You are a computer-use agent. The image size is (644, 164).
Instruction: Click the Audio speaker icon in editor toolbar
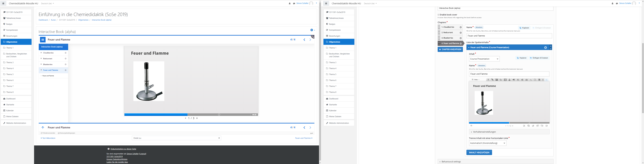(514, 80)
